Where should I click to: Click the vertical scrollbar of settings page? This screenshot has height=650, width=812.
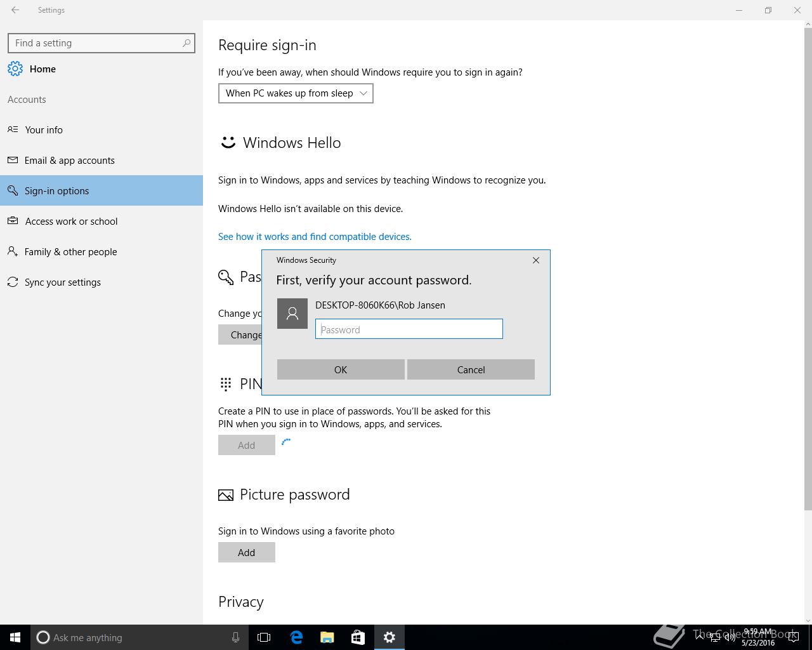click(808, 269)
